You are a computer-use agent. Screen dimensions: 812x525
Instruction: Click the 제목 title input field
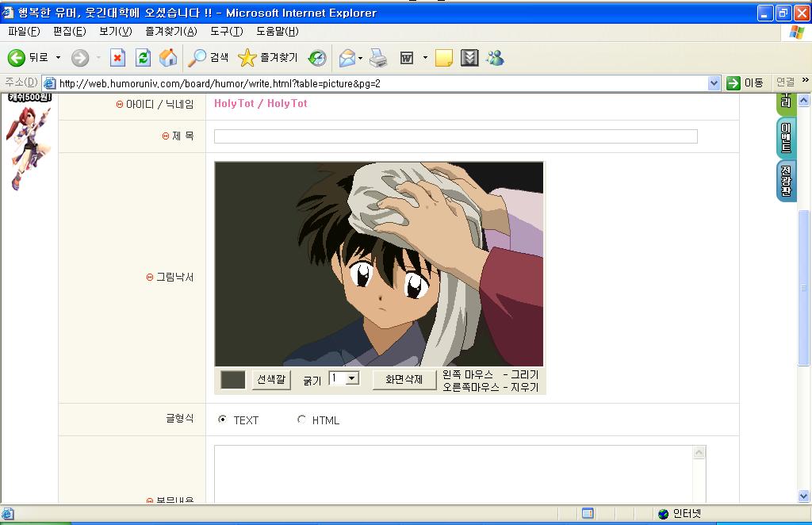(456, 136)
